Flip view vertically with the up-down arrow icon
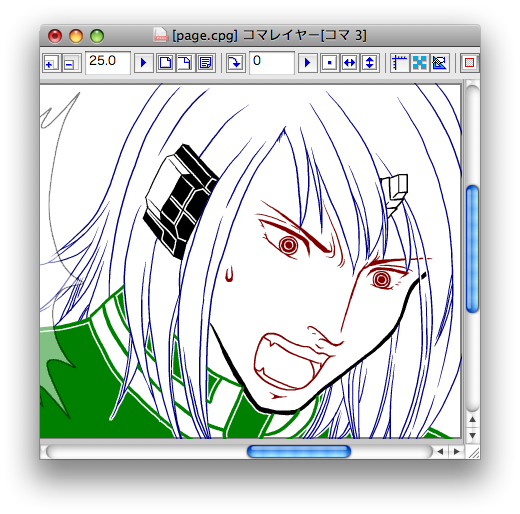Image resolution: width=520 pixels, height=514 pixels. pos(369,63)
